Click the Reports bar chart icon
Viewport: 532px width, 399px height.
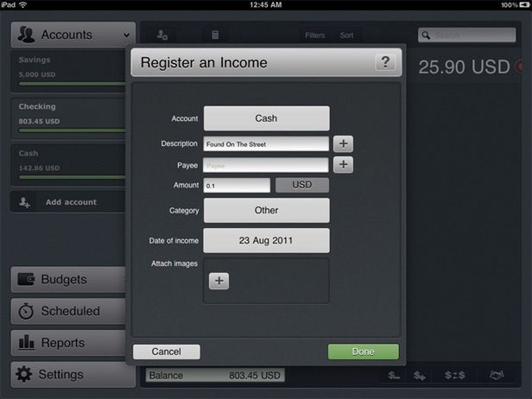(x=26, y=342)
